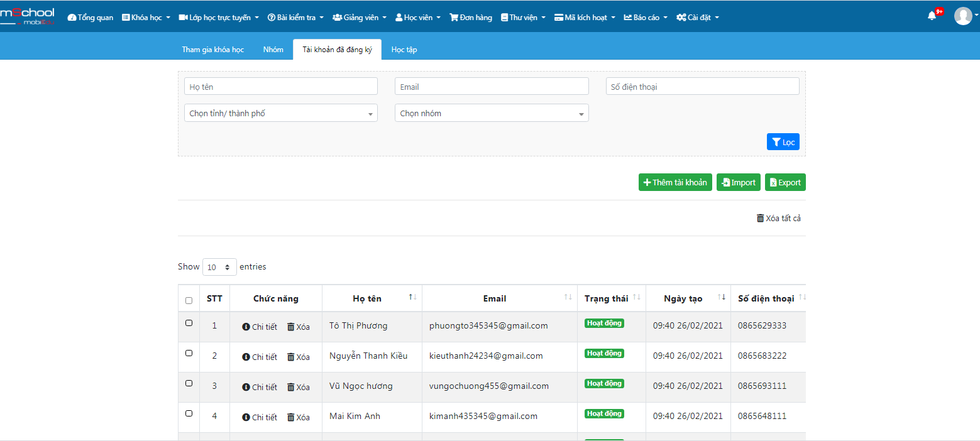Click the Thêm tài khoản button
980x441 pixels.
coord(675,182)
